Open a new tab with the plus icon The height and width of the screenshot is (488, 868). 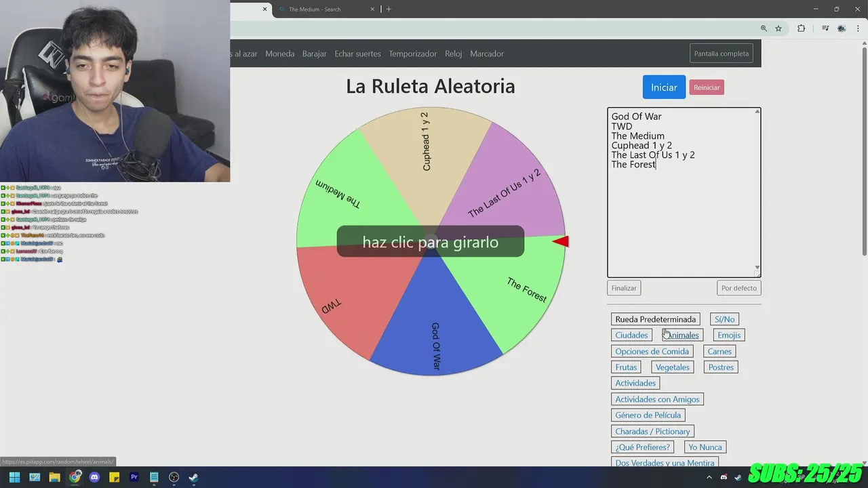click(389, 9)
